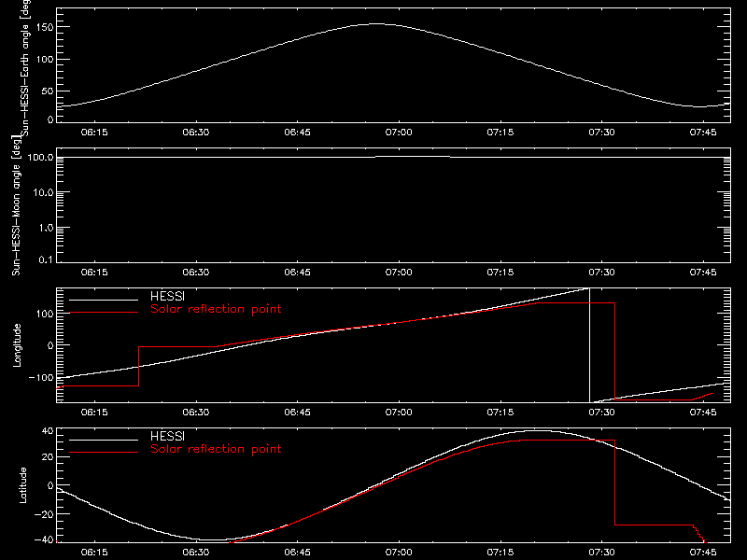Click 06:30 on the Latitude plot time axis
This screenshot has height=560, width=747.
click(196, 552)
